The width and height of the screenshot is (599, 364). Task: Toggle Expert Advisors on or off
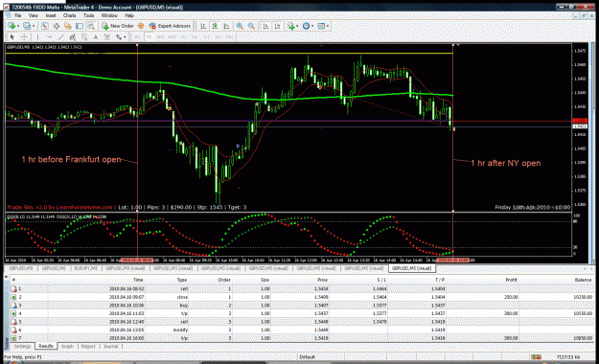pyautogui.click(x=170, y=26)
